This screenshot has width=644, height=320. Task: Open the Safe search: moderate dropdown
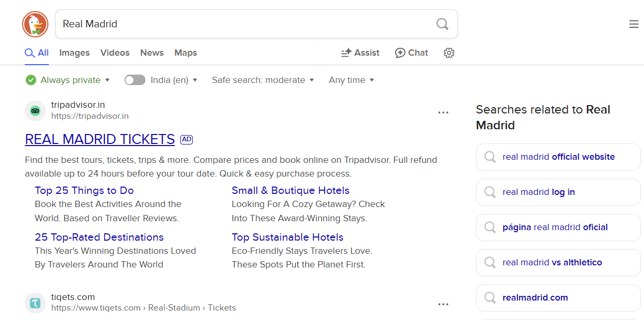click(x=263, y=80)
